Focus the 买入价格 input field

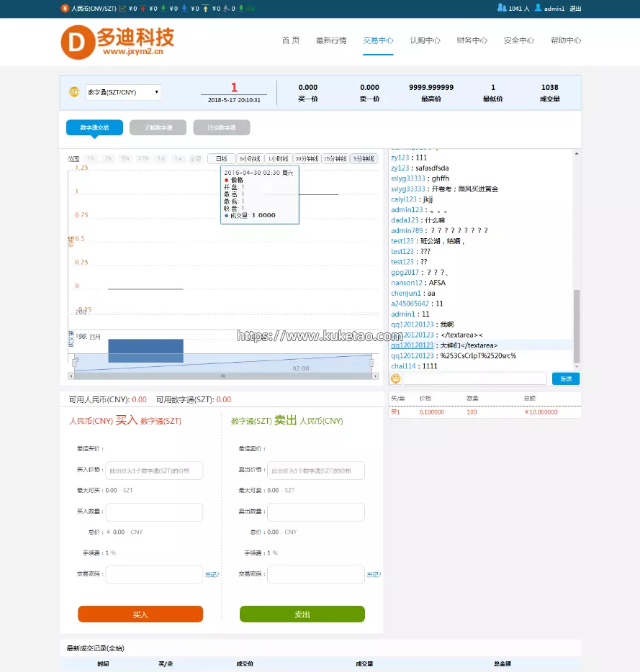tap(154, 471)
